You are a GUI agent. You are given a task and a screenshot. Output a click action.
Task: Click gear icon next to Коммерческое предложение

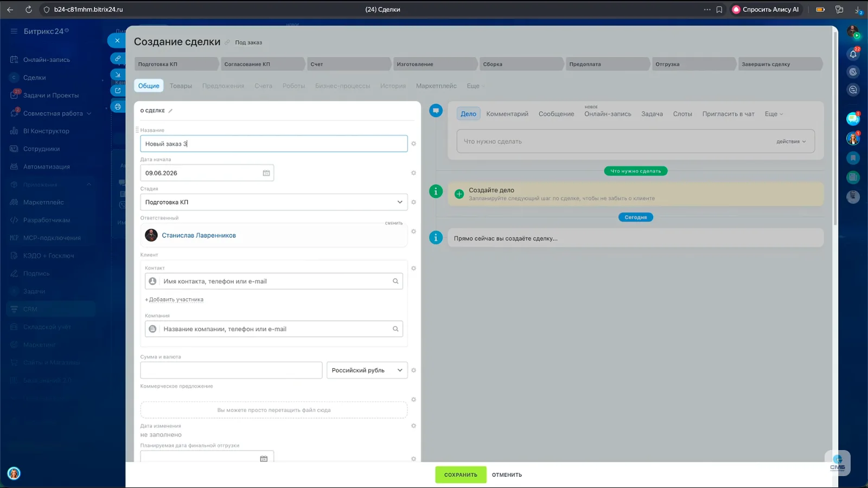point(413,400)
